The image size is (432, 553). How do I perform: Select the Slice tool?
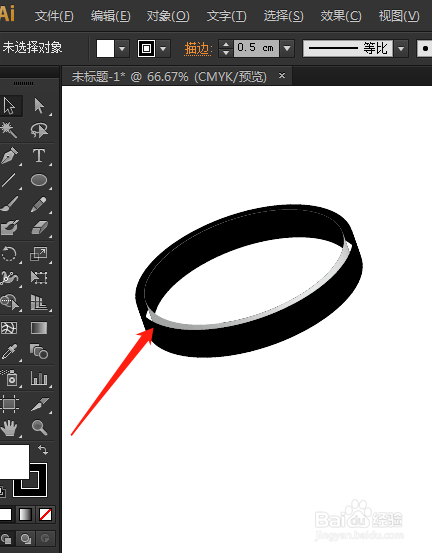pos(39,404)
